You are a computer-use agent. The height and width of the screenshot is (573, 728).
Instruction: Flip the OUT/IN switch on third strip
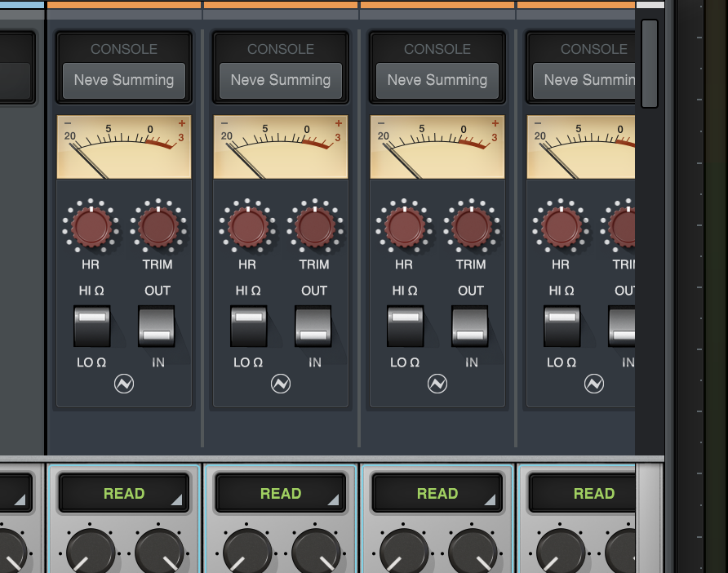click(x=470, y=326)
